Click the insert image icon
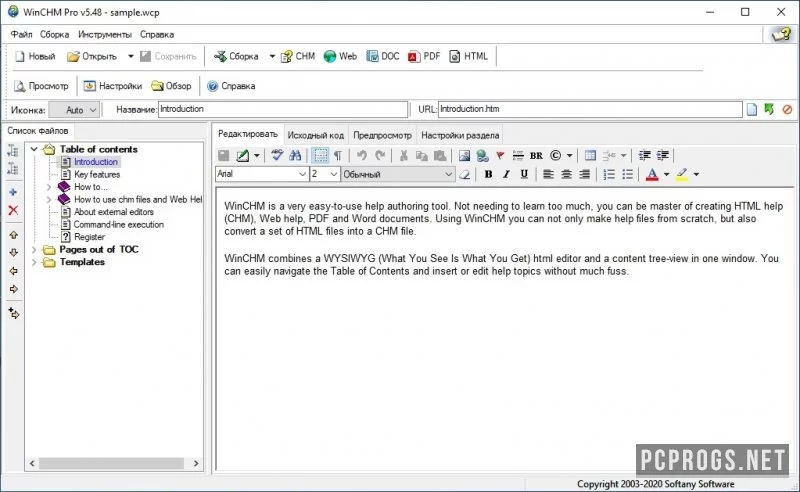 464,155
